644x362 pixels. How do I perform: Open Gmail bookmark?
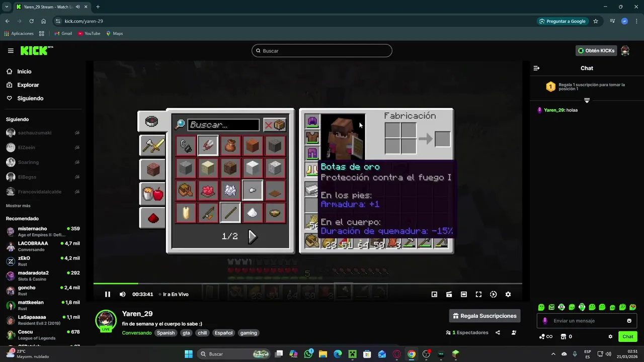[63, 34]
